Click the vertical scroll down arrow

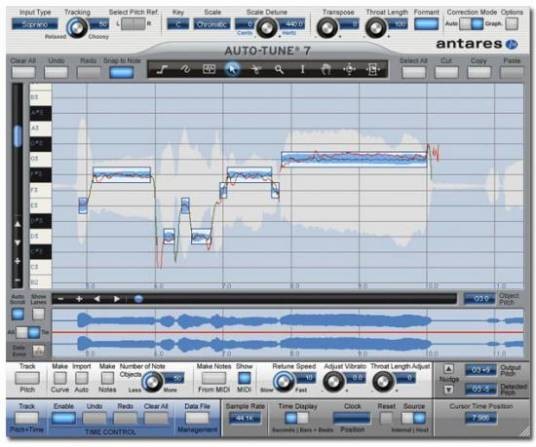tap(17, 243)
